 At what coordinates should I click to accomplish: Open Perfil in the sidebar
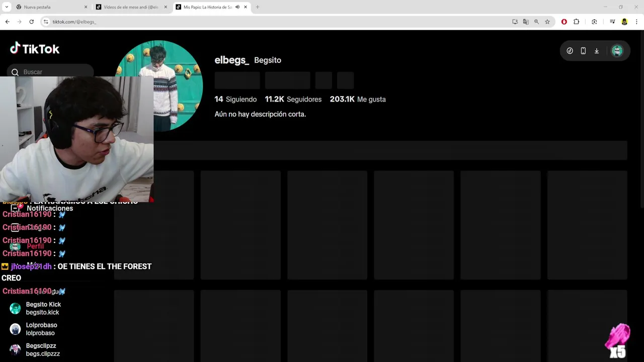28,246
